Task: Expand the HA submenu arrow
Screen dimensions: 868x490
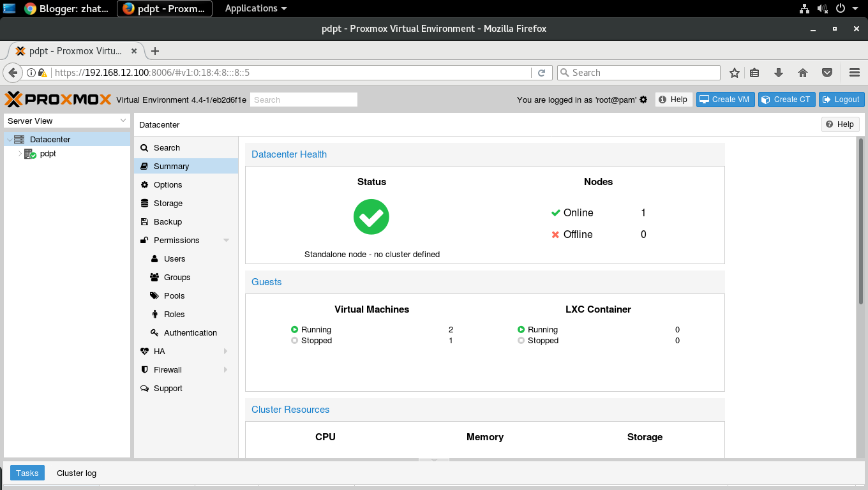Action: pos(226,352)
